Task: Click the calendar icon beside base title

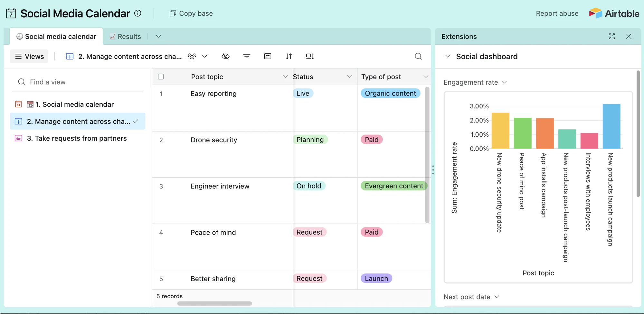Action: click(11, 13)
